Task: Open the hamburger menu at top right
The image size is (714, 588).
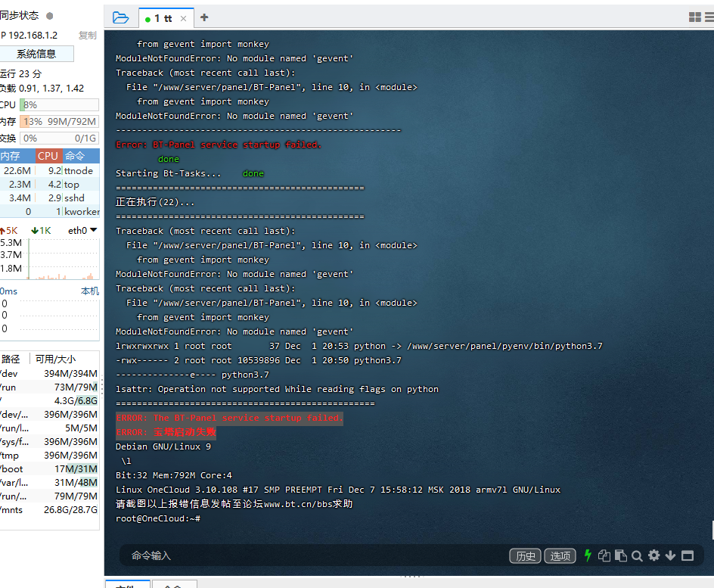Action: [709, 17]
